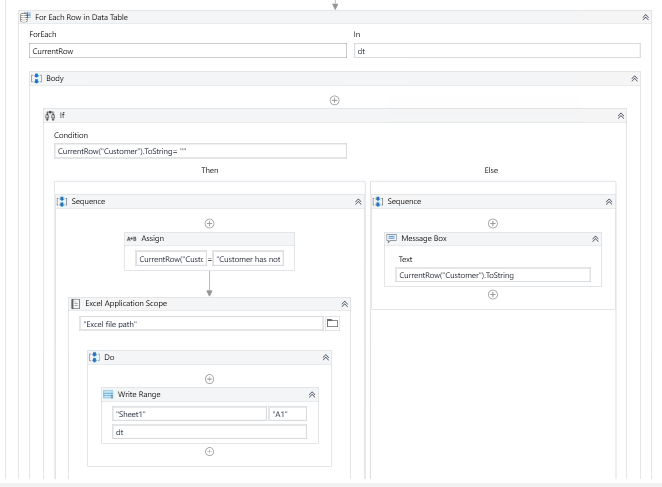The height and width of the screenshot is (487, 662).
Task: Add activity below Write Range
Action: coord(209,452)
